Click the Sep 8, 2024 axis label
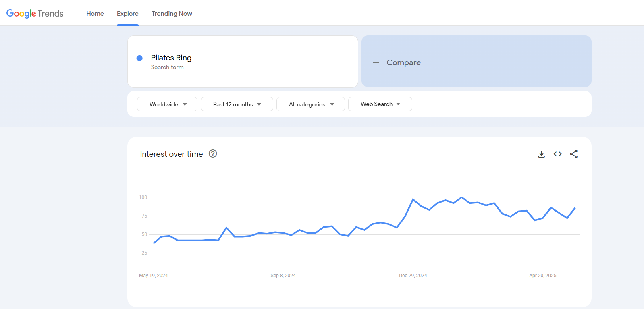 tap(283, 276)
